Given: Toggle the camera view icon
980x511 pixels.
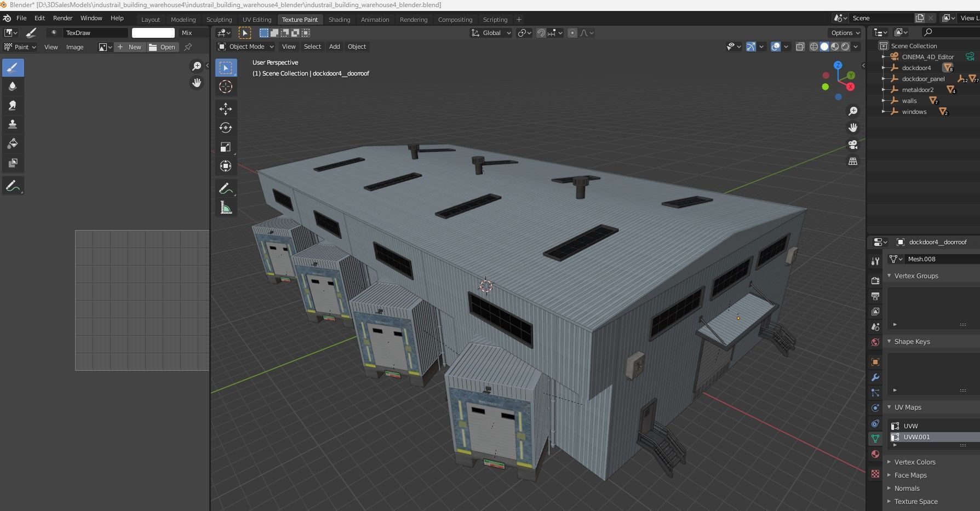Looking at the screenshot, I should 853,145.
